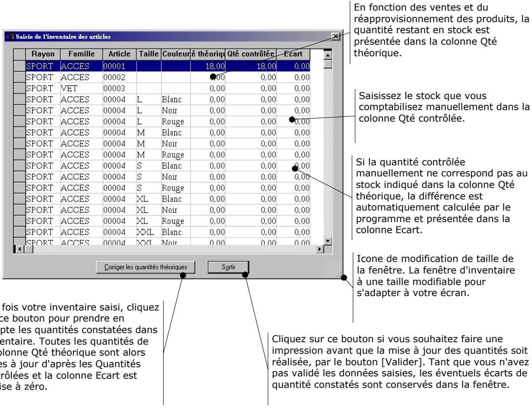The image size is (532, 409).
Task: Click Noir cell in size M row
Action: (x=176, y=144)
